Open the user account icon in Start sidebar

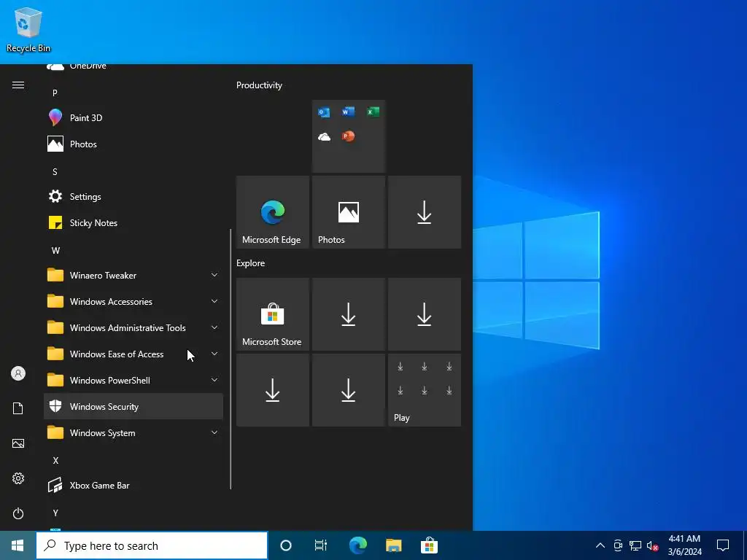pos(18,373)
